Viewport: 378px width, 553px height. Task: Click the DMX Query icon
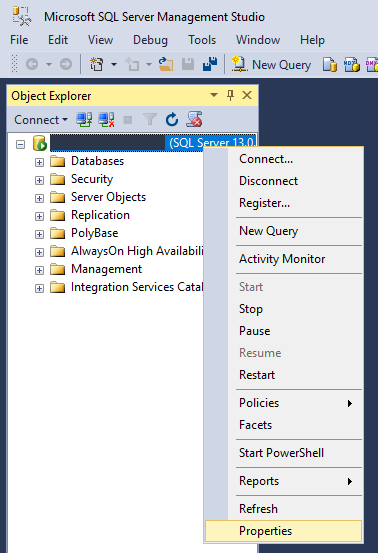point(372,65)
